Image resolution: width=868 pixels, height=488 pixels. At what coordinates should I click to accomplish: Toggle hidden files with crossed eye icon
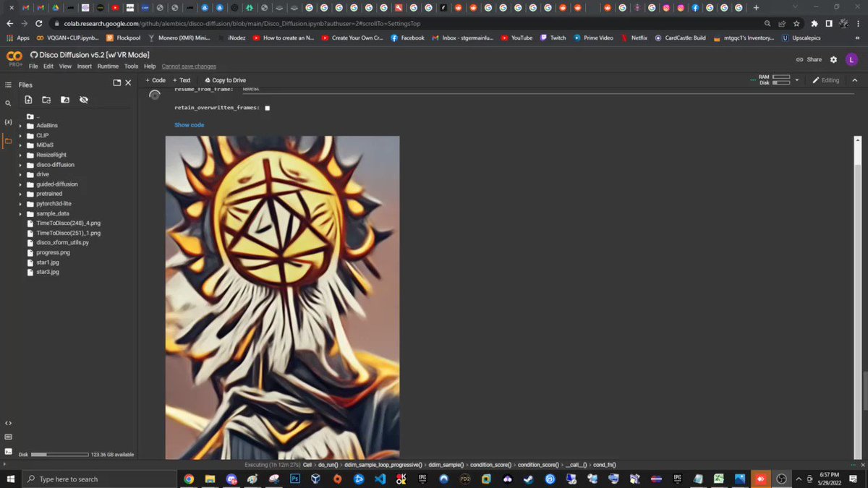(x=83, y=100)
